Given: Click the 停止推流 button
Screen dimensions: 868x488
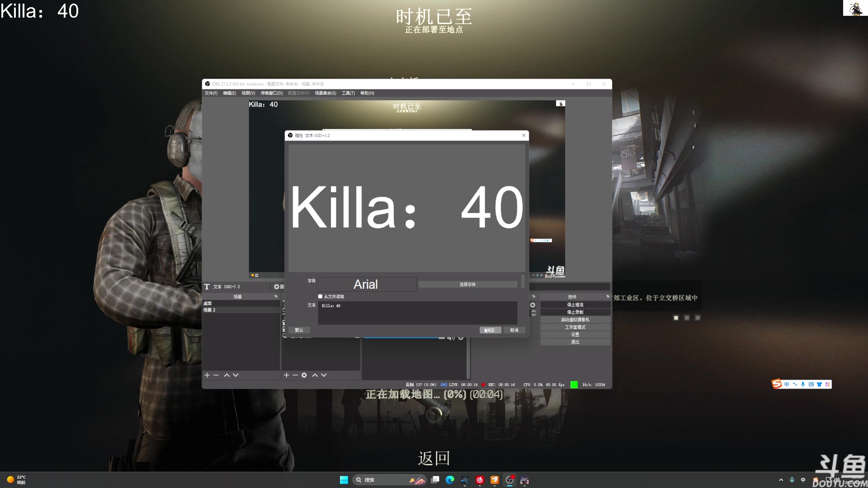Looking at the screenshot, I should 575,305.
